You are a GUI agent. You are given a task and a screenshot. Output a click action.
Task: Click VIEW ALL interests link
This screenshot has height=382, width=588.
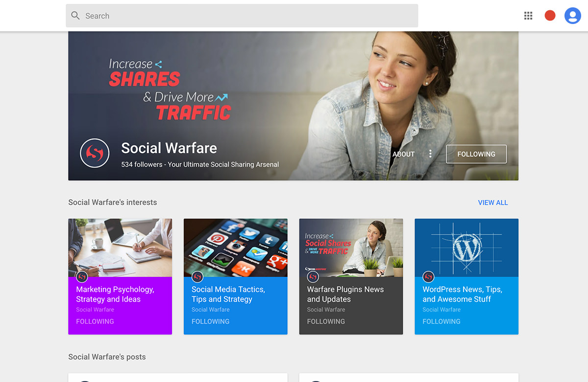click(x=493, y=202)
